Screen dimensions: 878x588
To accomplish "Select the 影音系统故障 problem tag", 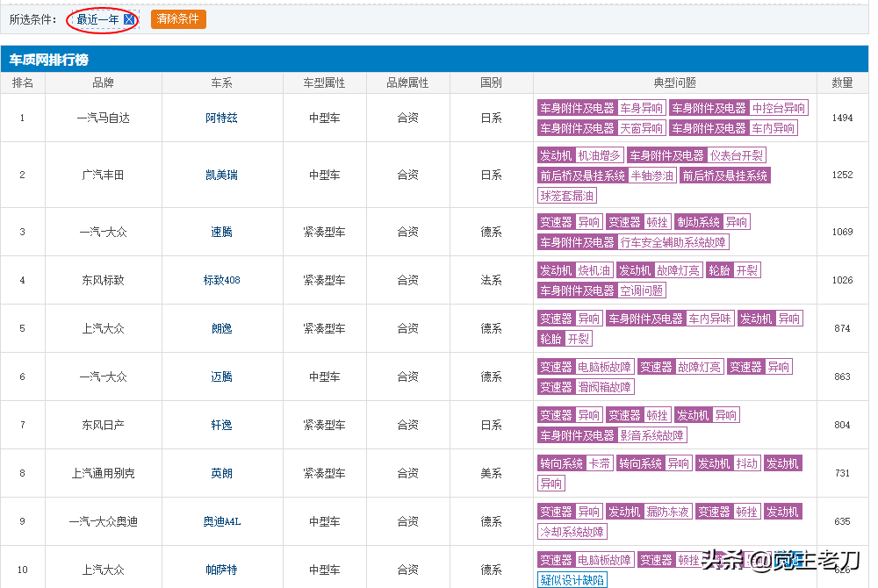I will [651, 435].
